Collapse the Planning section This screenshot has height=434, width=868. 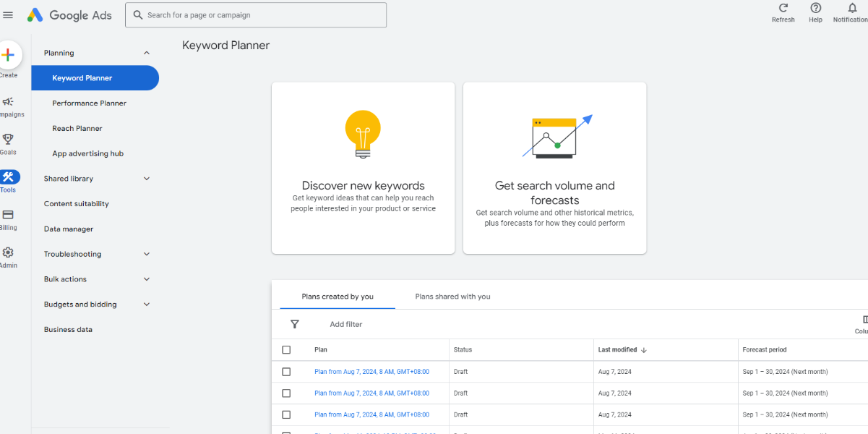(x=147, y=53)
